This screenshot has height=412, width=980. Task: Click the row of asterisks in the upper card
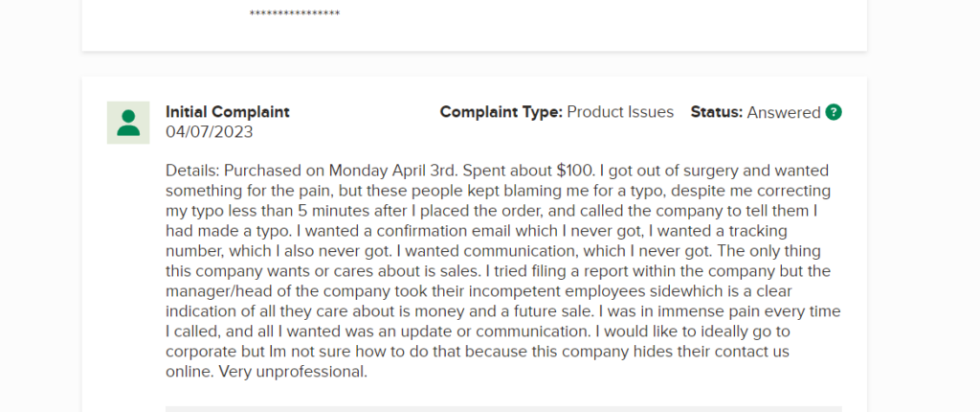[295, 13]
